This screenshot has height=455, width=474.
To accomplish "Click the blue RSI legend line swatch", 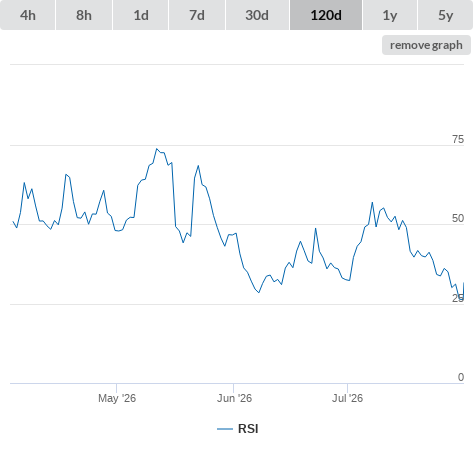I will click(x=225, y=429).
